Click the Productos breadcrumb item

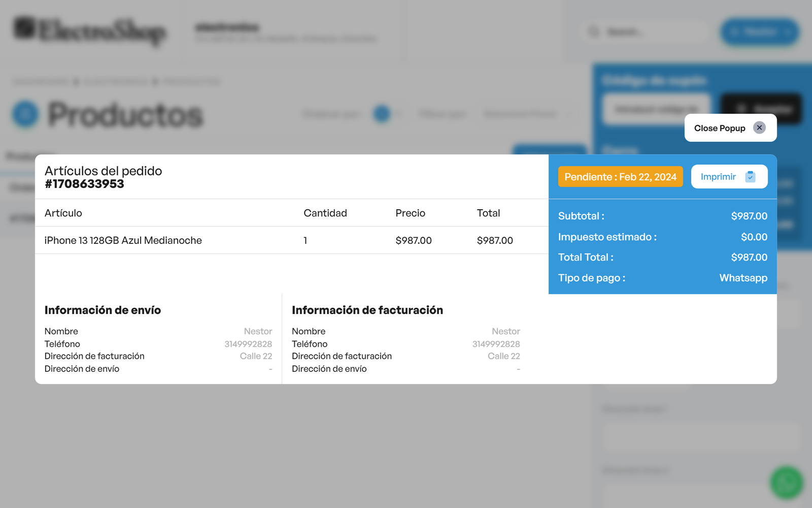[192, 82]
